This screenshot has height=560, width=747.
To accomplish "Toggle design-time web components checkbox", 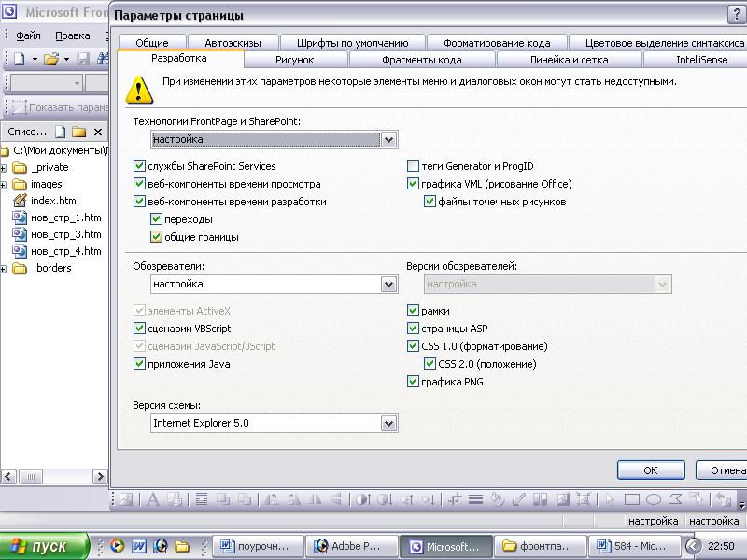I will (139, 201).
